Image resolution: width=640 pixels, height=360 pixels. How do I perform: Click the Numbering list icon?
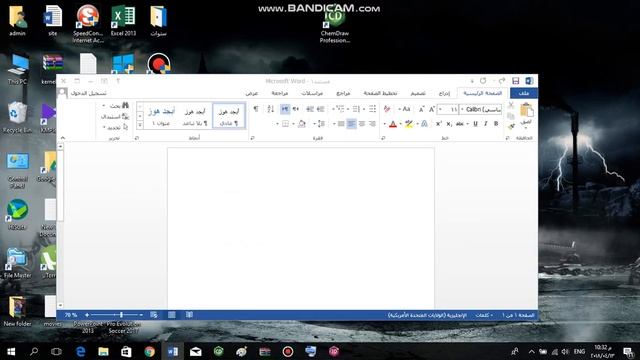click(x=356, y=109)
